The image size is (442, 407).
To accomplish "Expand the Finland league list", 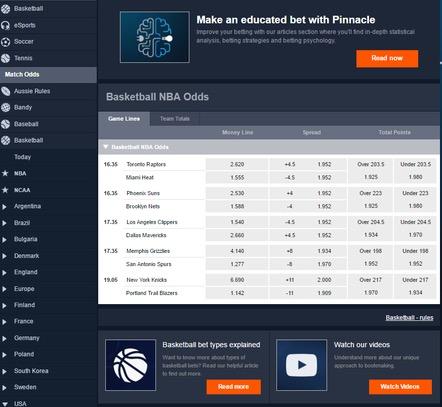I will 4,305.
